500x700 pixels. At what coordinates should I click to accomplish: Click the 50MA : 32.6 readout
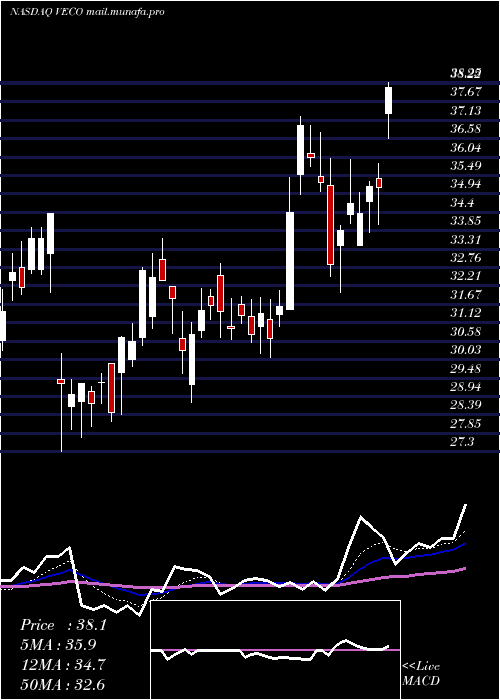62,684
